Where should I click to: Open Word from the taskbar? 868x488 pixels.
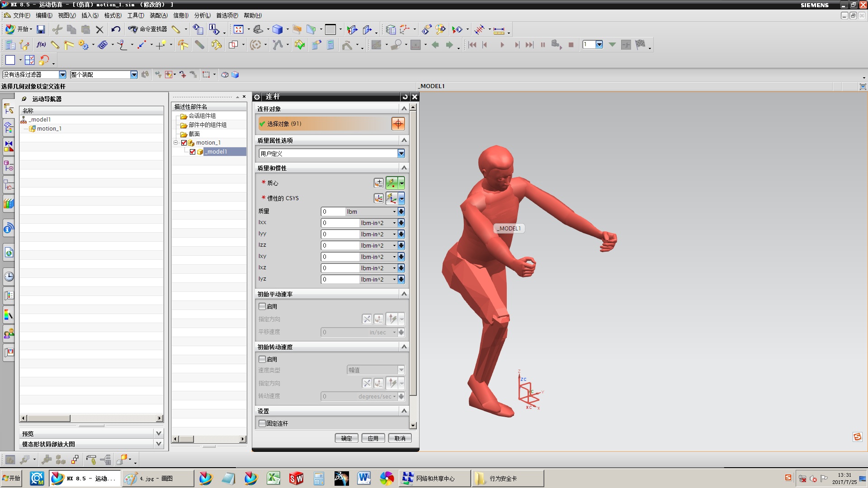[x=364, y=478]
